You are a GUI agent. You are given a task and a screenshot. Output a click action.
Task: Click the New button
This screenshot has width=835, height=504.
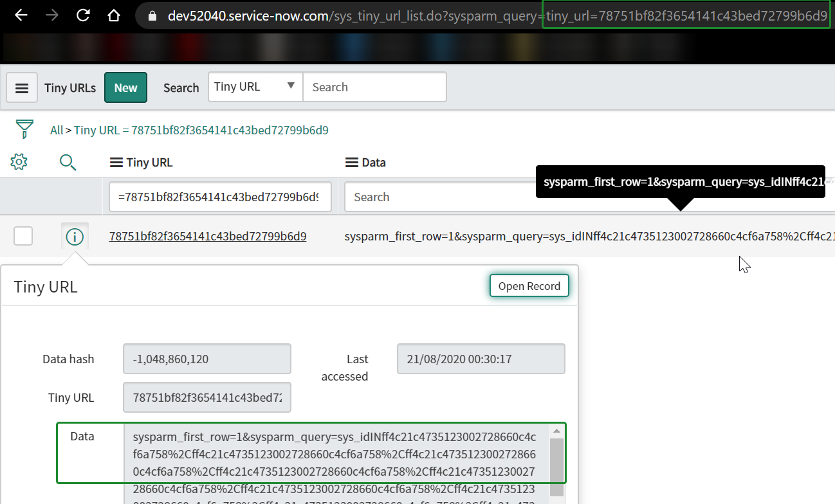[126, 87]
